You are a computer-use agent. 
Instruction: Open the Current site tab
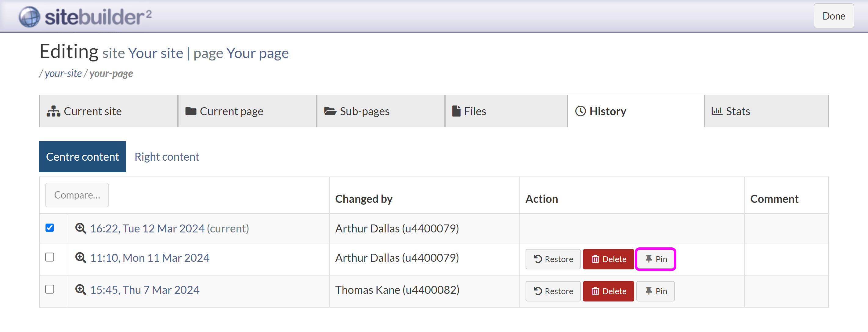108,111
